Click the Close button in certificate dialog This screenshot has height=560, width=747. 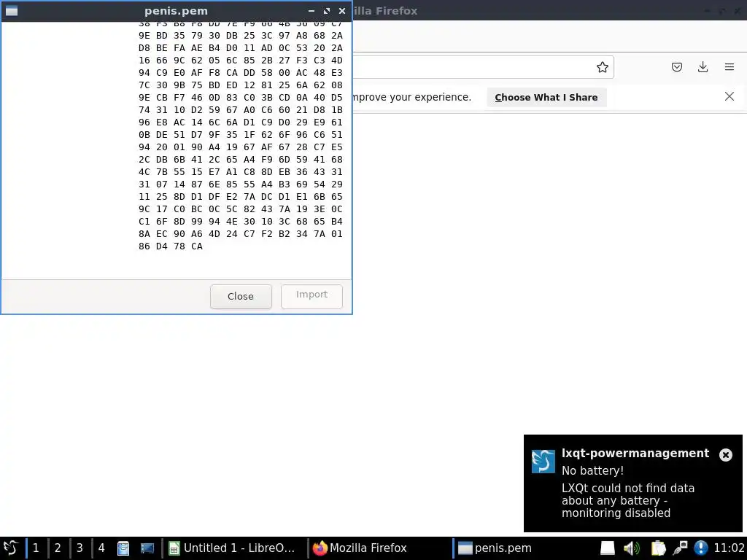pos(241,296)
